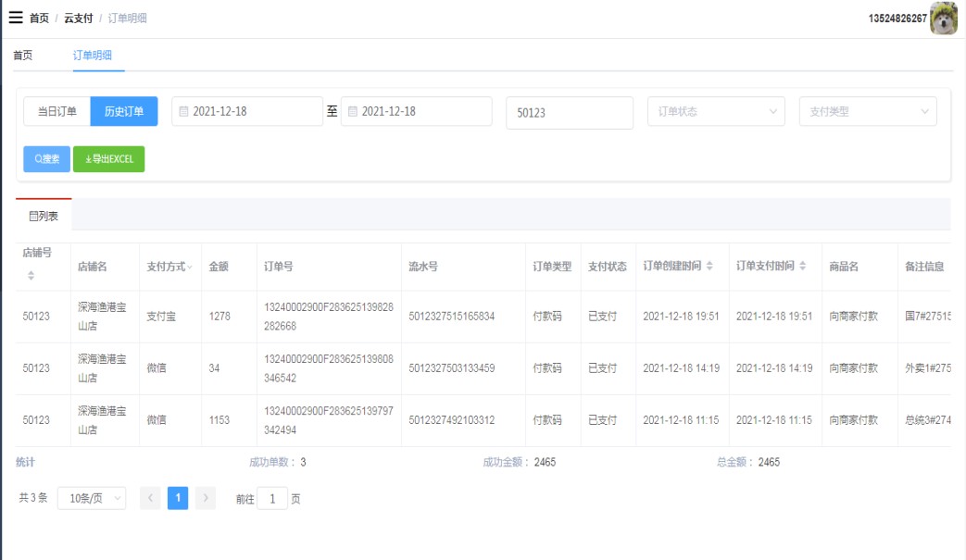Open the 10条/页 page size dropdown
This screenshot has width=966, height=560.
[x=92, y=498]
